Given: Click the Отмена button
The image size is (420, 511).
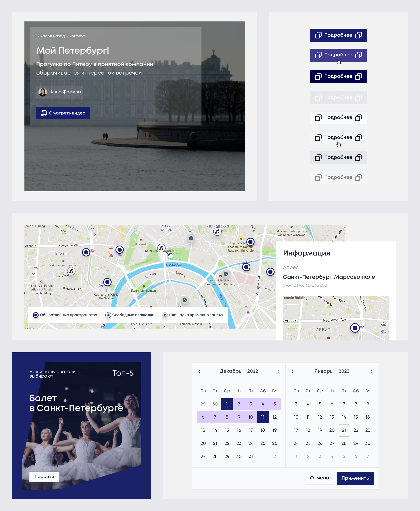Looking at the screenshot, I should (320, 478).
